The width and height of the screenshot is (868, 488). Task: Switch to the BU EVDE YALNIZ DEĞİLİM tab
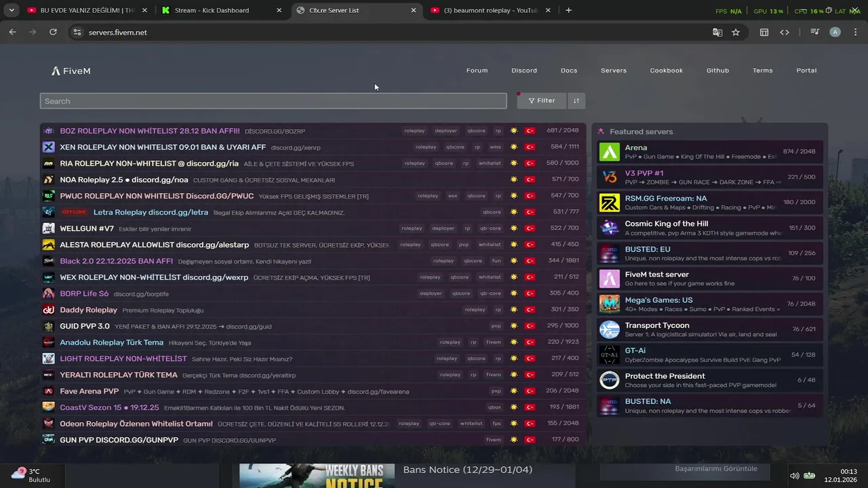coord(87,10)
